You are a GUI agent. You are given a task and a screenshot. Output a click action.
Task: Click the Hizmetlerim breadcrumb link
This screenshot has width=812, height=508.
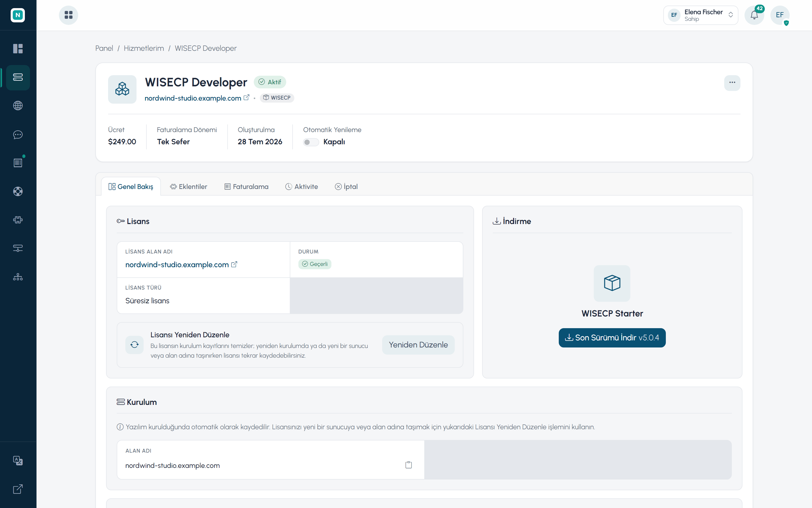point(144,48)
